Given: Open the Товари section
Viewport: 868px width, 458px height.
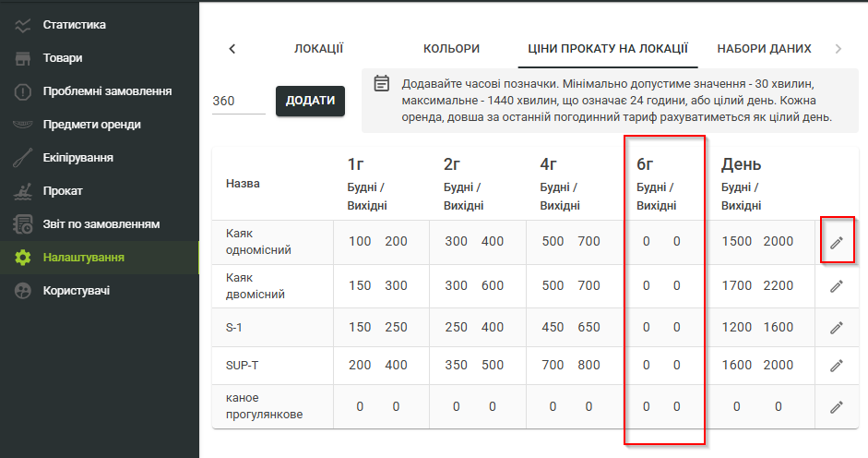Looking at the screenshot, I should pos(63,58).
